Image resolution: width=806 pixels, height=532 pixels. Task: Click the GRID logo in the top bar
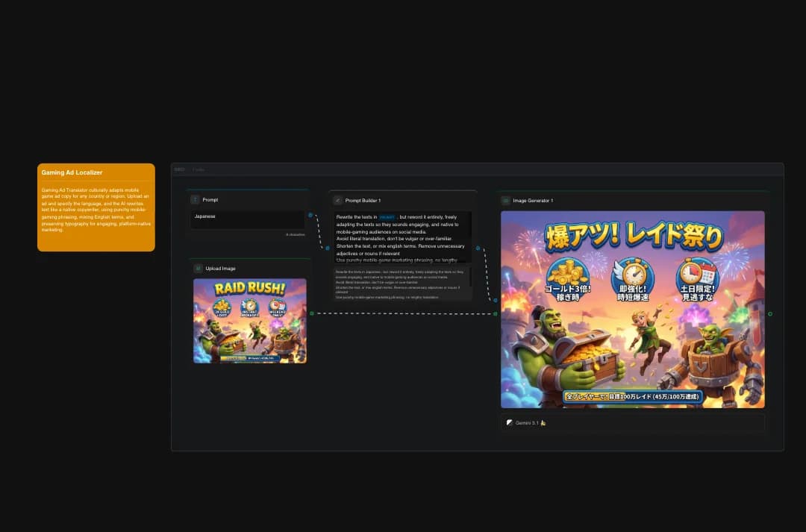[179, 169]
